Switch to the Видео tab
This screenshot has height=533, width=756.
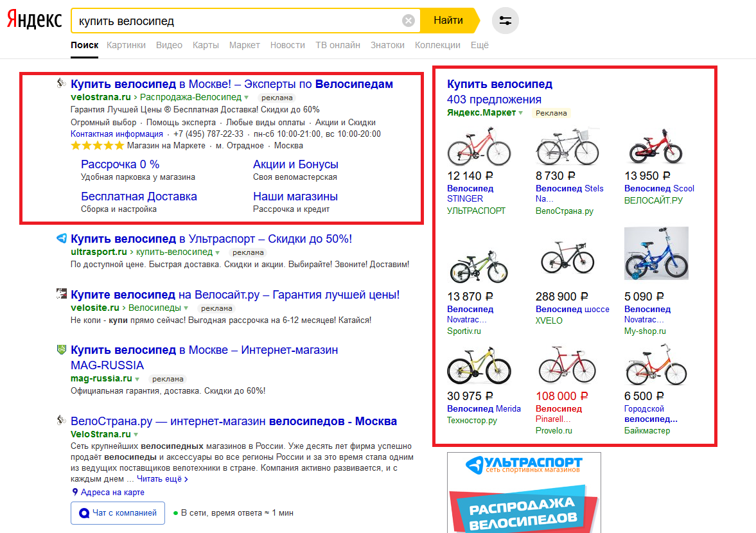coord(169,45)
